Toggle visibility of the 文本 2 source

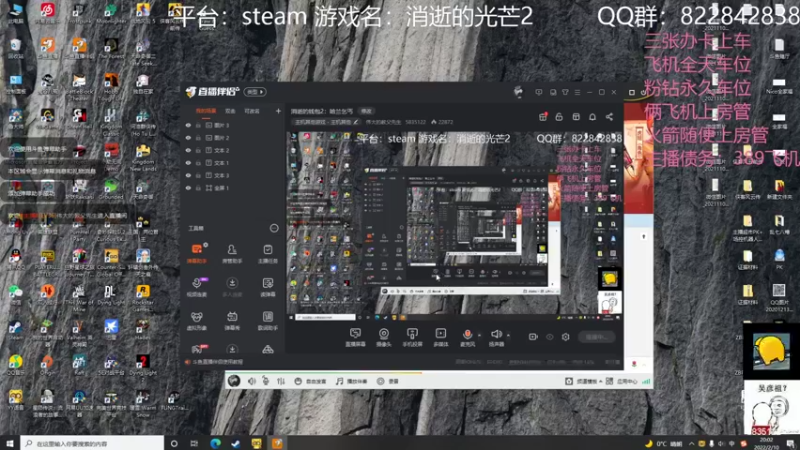(x=188, y=151)
